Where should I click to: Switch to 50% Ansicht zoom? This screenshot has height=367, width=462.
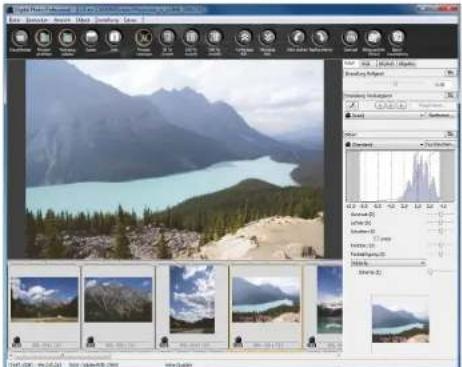tap(167, 41)
